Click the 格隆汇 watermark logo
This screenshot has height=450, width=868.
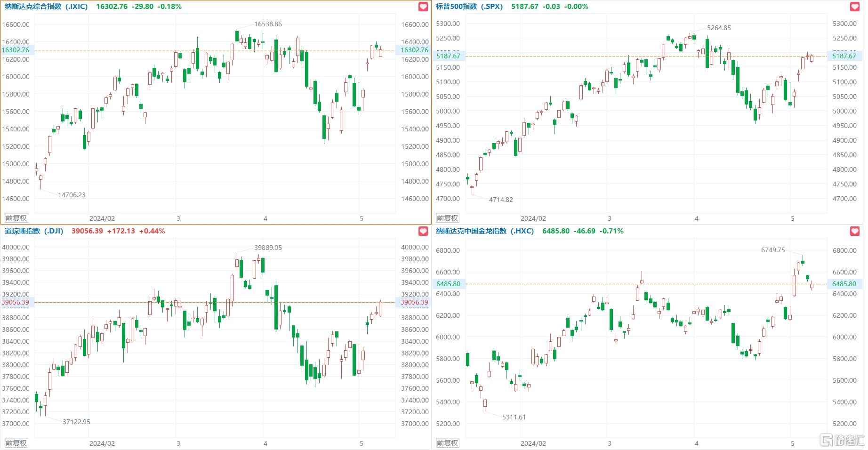tap(843, 440)
